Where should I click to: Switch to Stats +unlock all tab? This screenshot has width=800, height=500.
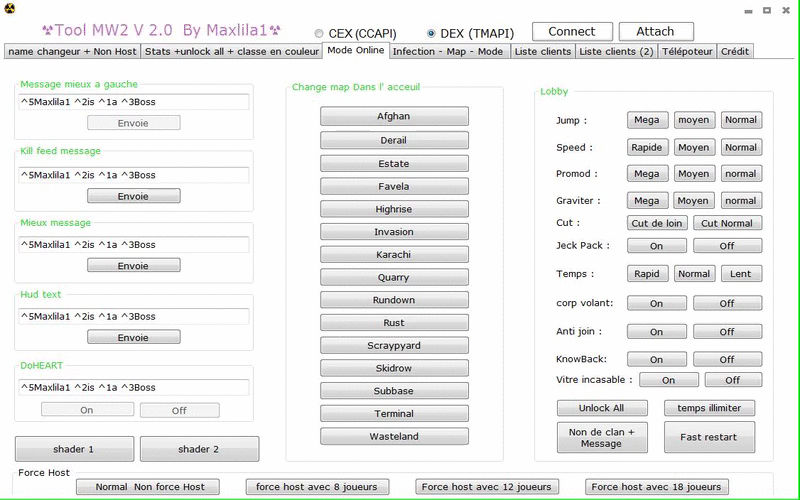point(232,52)
